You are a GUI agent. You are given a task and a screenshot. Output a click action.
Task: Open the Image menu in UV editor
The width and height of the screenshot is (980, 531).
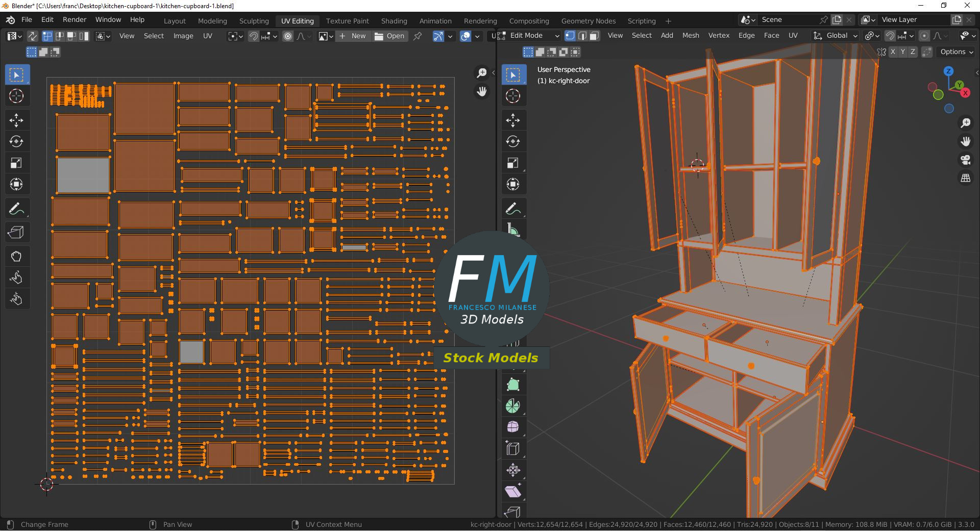(x=183, y=36)
